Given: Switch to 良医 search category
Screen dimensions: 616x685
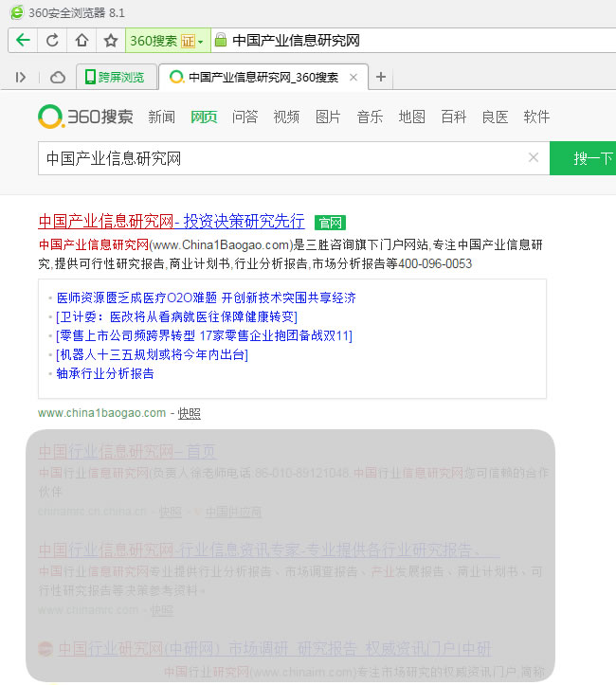Looking at the screenshot, I should pos(495,117).
